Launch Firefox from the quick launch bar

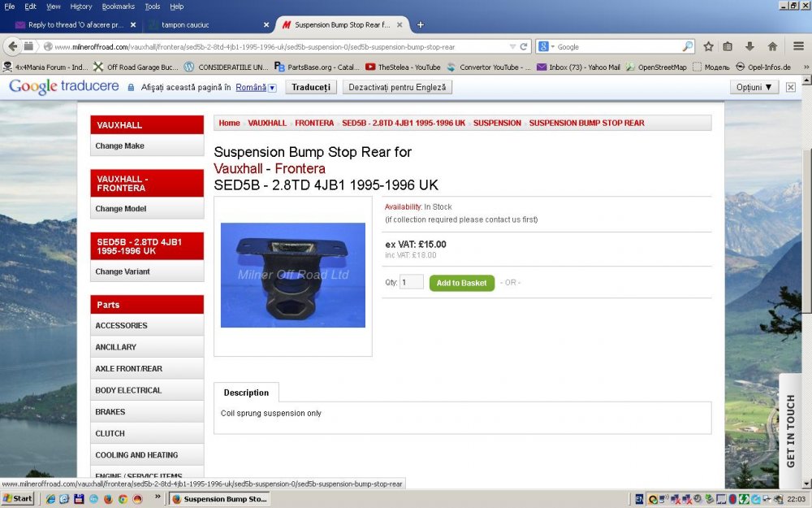click(x=108, y=499)
